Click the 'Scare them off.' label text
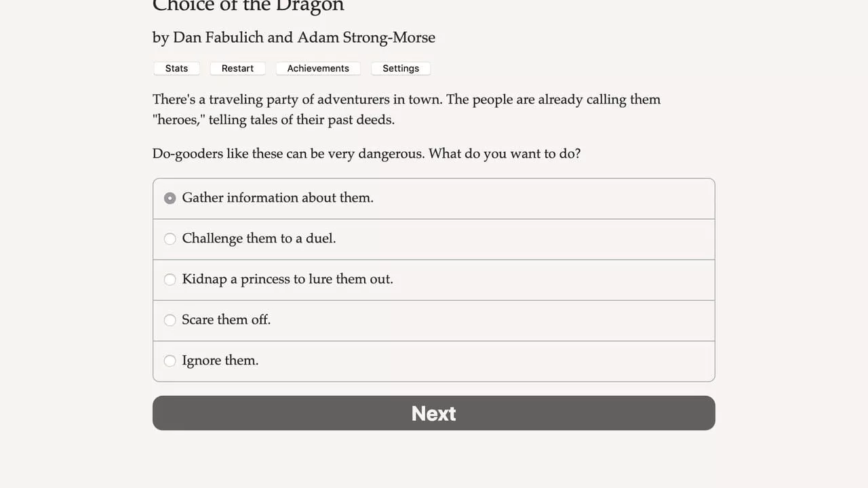The width and height of the screenshot is (868, 488). [226, 320]
